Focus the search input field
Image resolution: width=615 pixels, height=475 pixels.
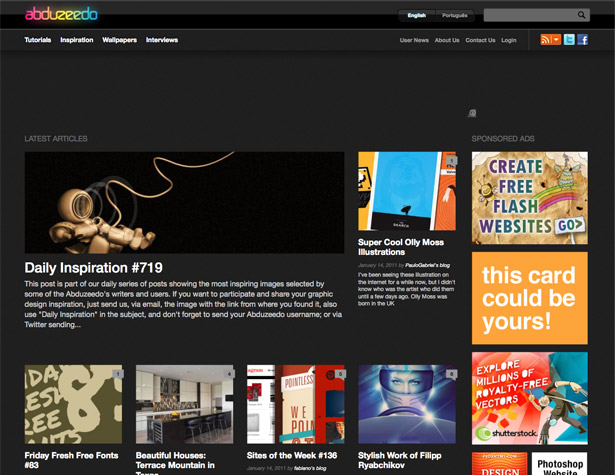pyautogui.click(x=531, y=15)
